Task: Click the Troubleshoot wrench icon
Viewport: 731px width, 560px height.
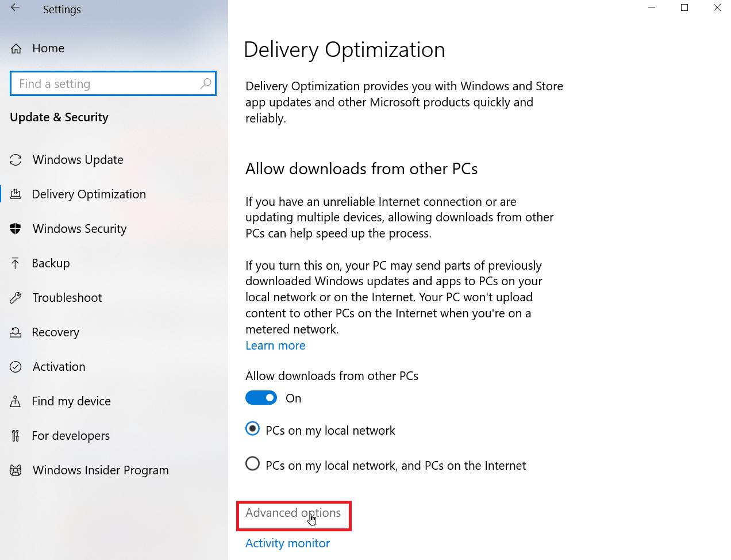Action: coord(16,298)
